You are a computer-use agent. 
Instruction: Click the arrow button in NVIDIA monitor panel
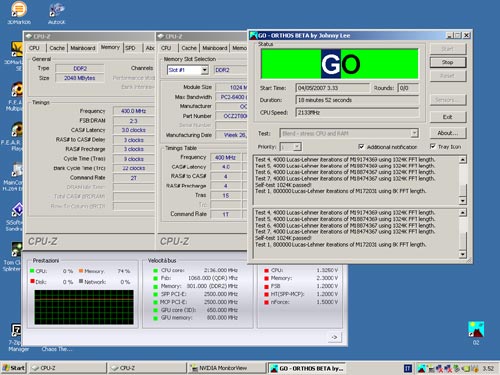click(x=334, y=337)
